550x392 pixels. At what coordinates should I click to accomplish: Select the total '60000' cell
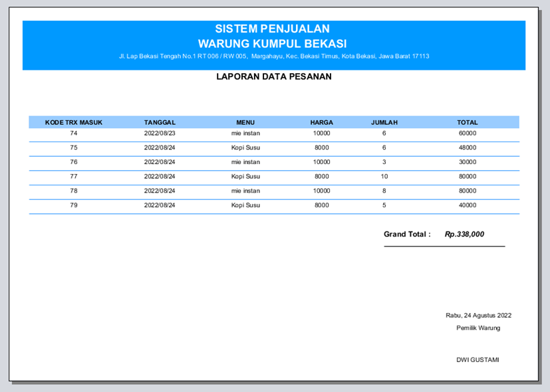coord(468,133)
